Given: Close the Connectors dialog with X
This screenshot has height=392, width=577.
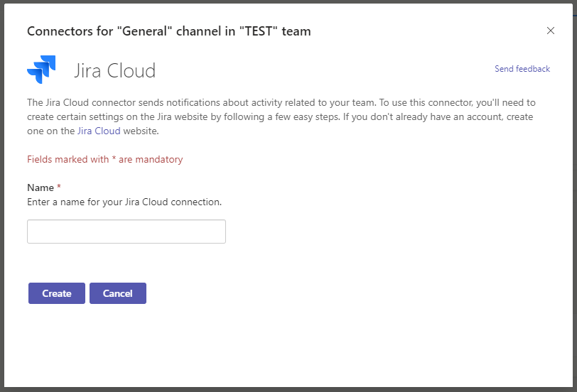Looking at the screenshot, I should pyautogui.click(x=550, y=31).
